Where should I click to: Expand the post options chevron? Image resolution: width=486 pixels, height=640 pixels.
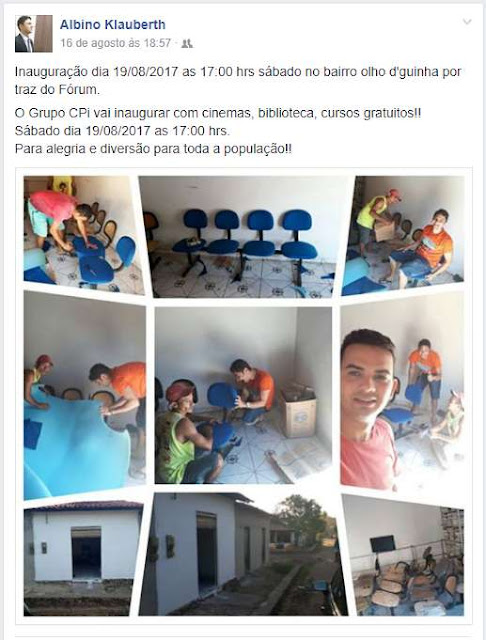click(467, 22)
